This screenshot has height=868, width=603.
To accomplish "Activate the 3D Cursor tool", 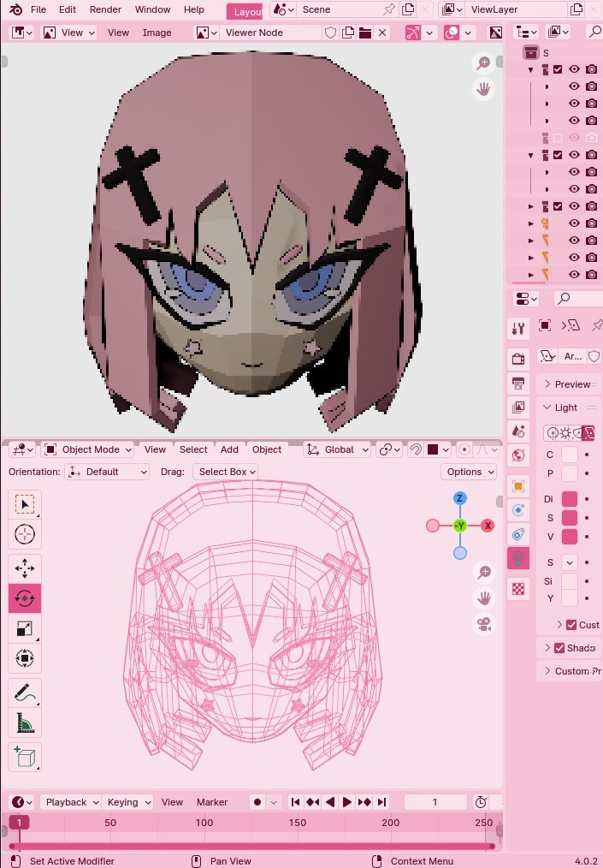I will [24, 534].
